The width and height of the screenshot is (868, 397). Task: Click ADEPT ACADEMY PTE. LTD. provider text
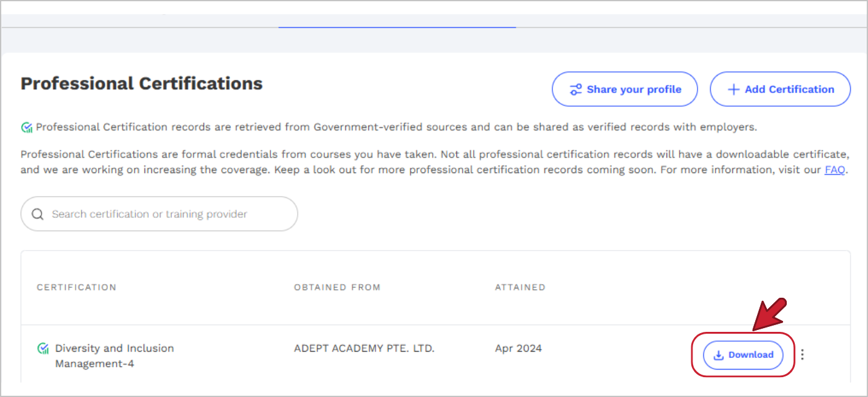pos(364,348)
